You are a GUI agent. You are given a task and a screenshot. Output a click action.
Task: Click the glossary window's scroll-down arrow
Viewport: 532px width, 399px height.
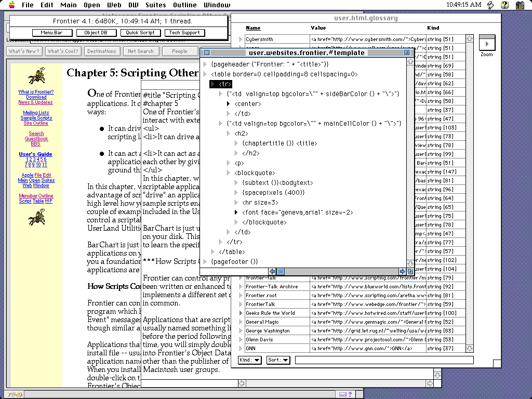470,348
